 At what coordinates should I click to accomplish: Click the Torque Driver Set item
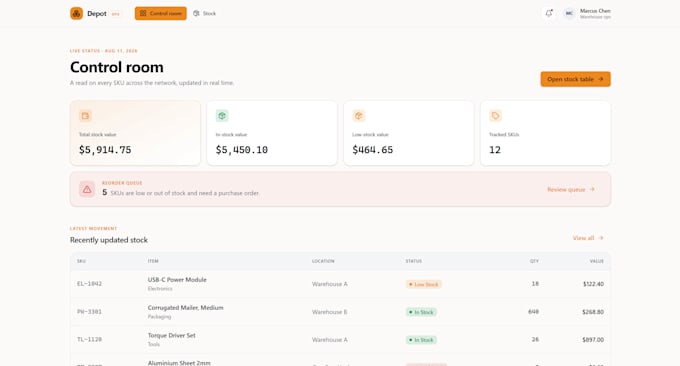[171, 335]
